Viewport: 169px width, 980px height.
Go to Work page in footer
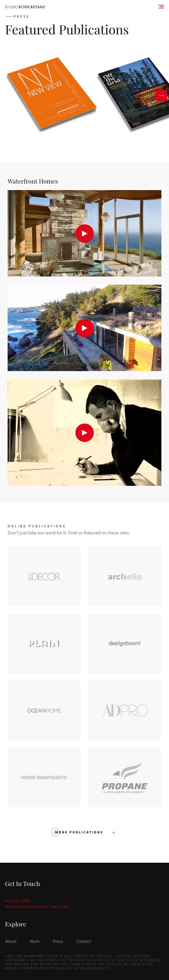(35, 941)
